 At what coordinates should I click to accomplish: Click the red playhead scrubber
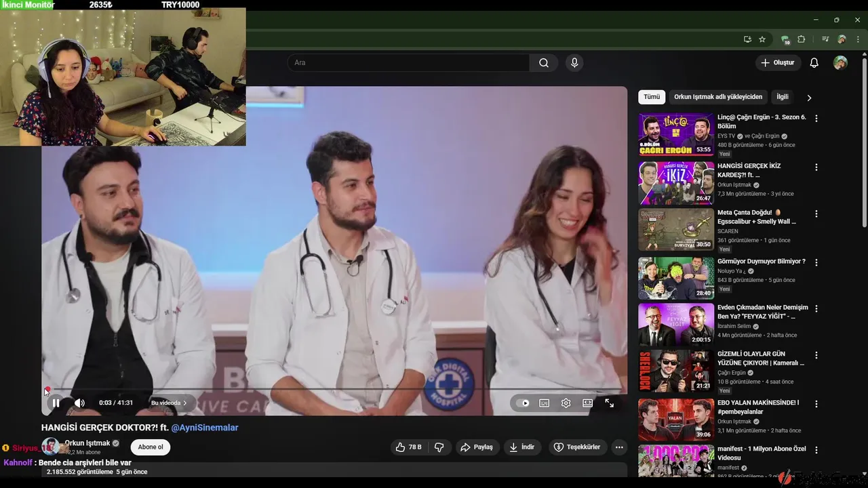tap(47, 390)
